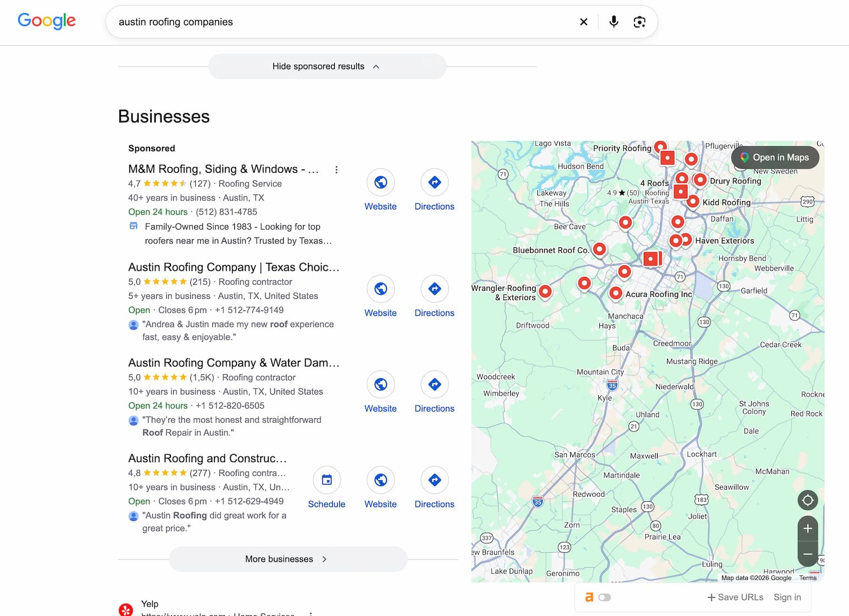Clear the search query text

pos(583,22)
